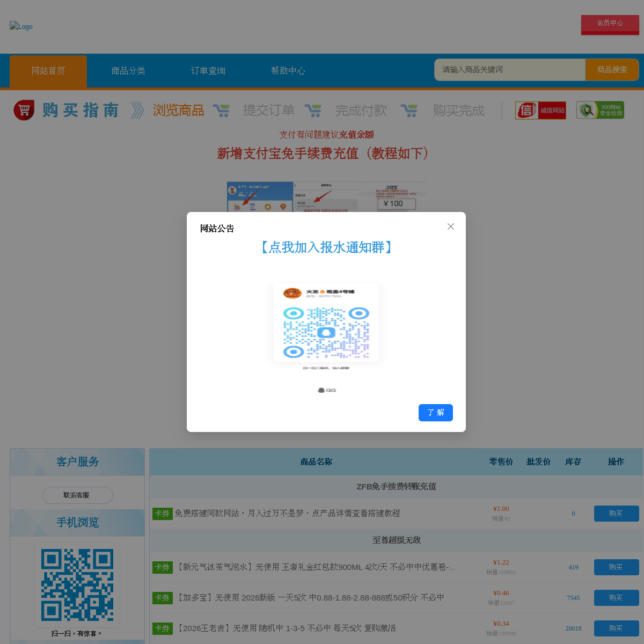644x644 pixels.
Task: Click 购买 for 2026王老吉 row
Action: coord(617,628)
